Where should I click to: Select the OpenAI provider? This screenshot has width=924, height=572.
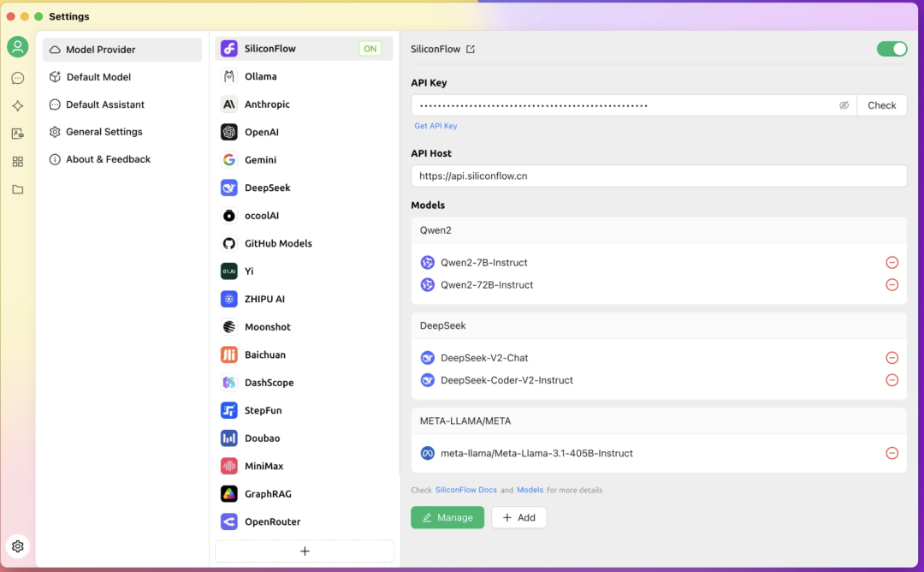[x=304, y=132]
